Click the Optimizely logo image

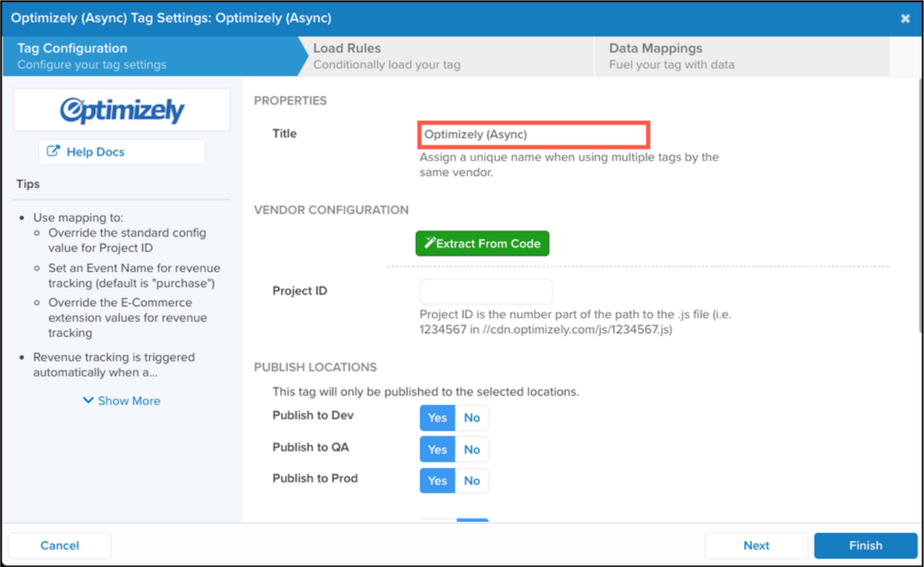[122, 110]
